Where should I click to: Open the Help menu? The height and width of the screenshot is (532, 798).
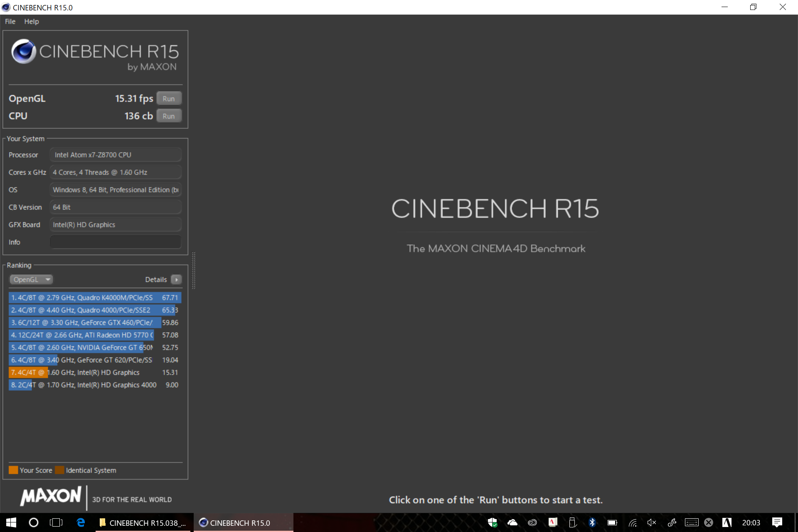[31, 22]
